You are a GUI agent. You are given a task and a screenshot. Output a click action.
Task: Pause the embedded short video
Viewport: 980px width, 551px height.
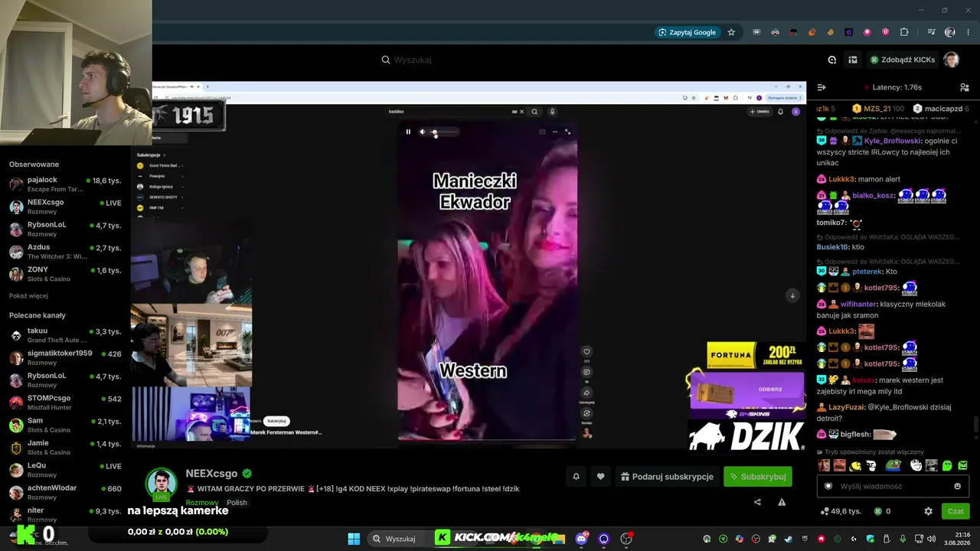[x=408, y=132]
